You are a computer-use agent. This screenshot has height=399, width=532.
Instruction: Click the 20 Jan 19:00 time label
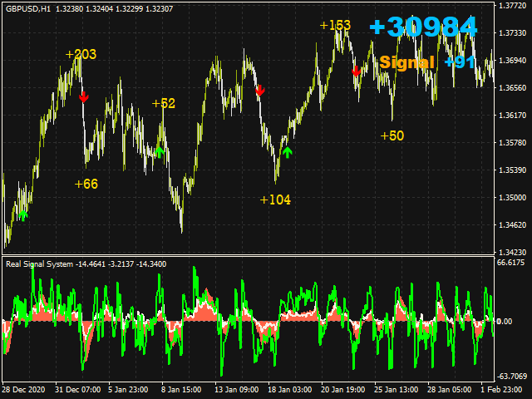point(343,390)
